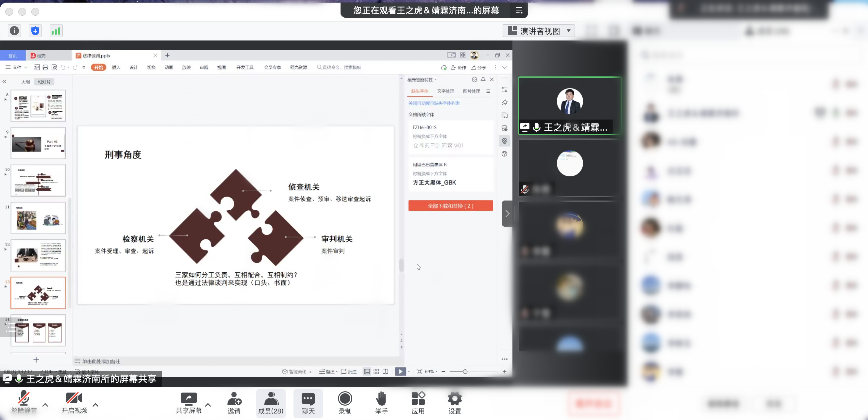Click 全部下载和替换 (2) button
868x420 pixels.
click(451, 206)
